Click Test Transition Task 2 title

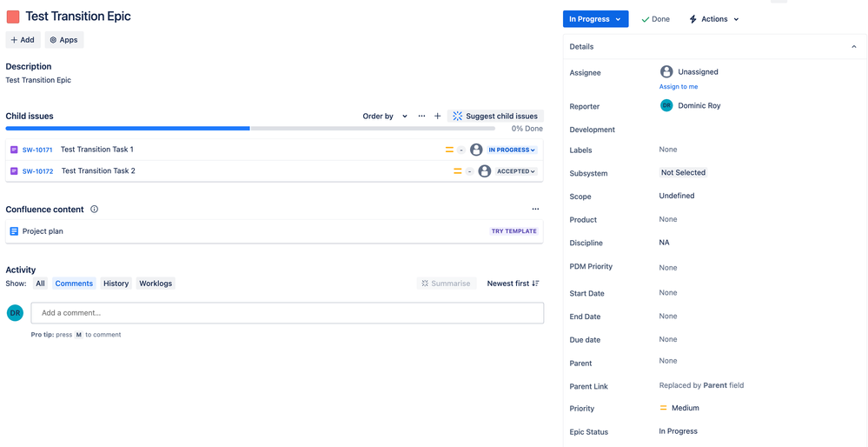click(x=98, y=171)
